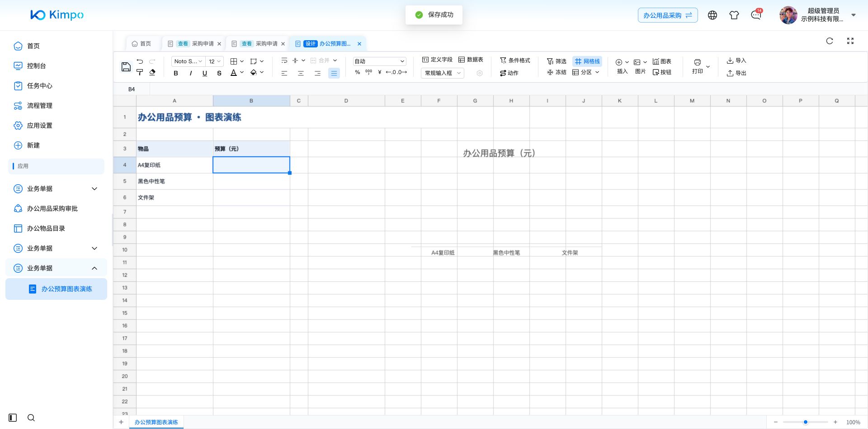Open the font color dropdown arrow
The image size is (868, 429).
242,72
